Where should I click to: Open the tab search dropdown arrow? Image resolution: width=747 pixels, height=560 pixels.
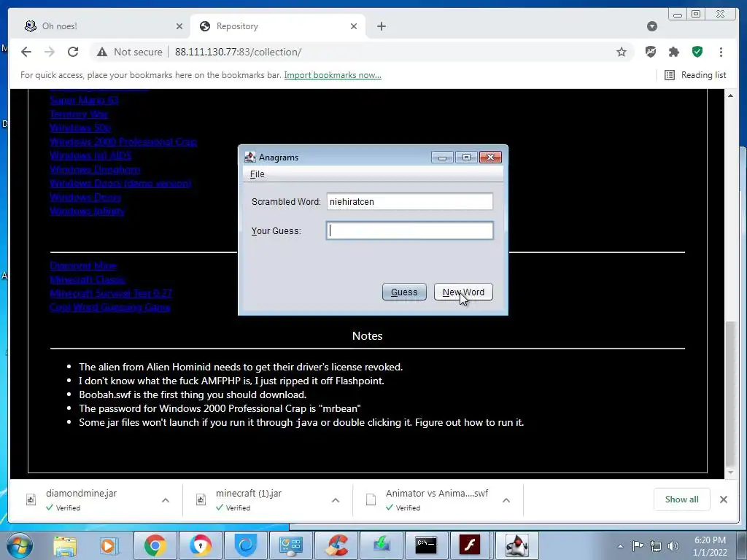(652, 26)
